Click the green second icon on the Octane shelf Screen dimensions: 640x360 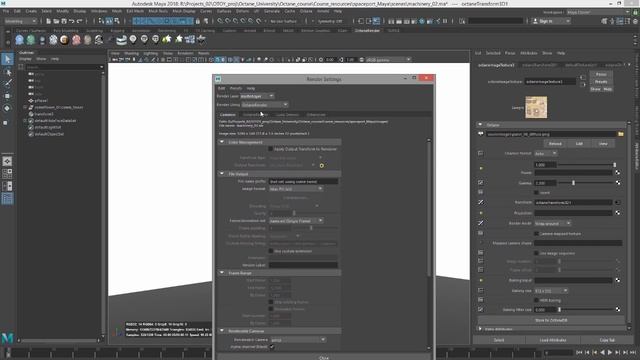31,40
